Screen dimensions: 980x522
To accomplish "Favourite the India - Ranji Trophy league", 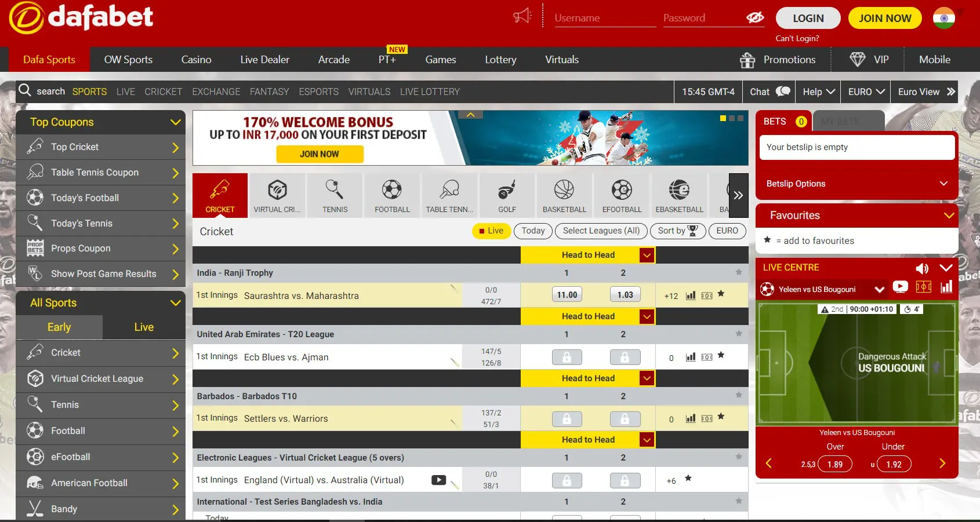I will coord(739,272).
